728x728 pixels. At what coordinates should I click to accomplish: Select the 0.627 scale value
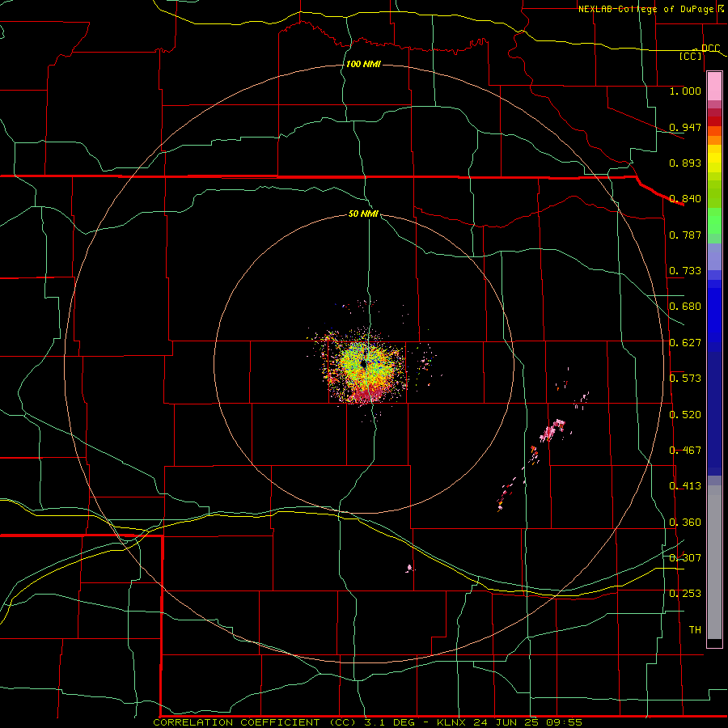point(685,343)
